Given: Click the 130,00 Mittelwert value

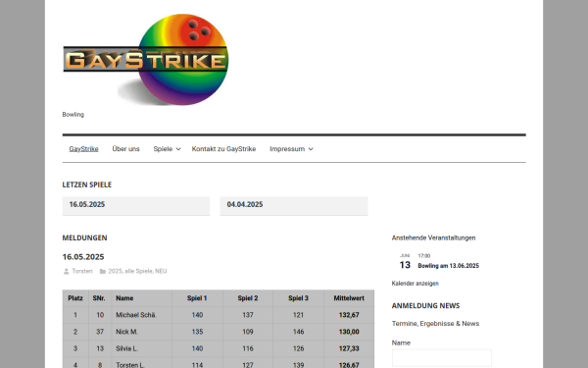Looking at the screenshot, I should tap(349, 332).
